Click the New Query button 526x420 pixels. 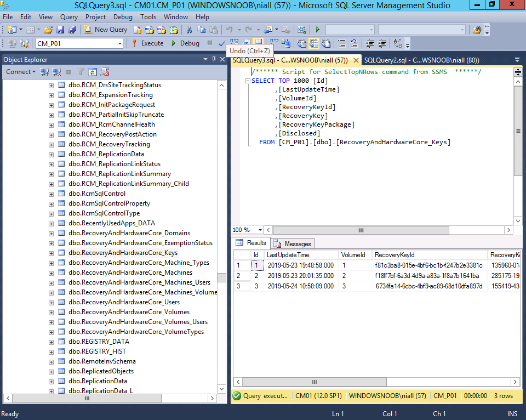point(105,30)
